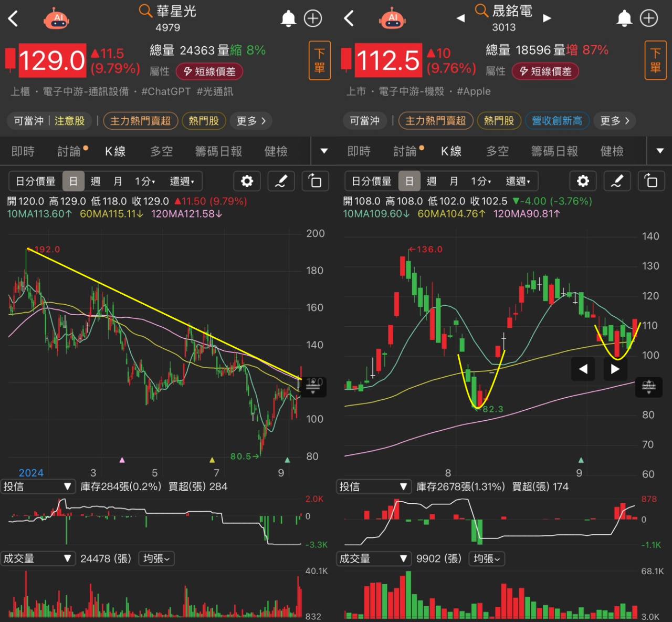The width and height of the screenshot is (672, 622).
Task: Go back from the 華星光 stock page
Action: click(13, 19)
